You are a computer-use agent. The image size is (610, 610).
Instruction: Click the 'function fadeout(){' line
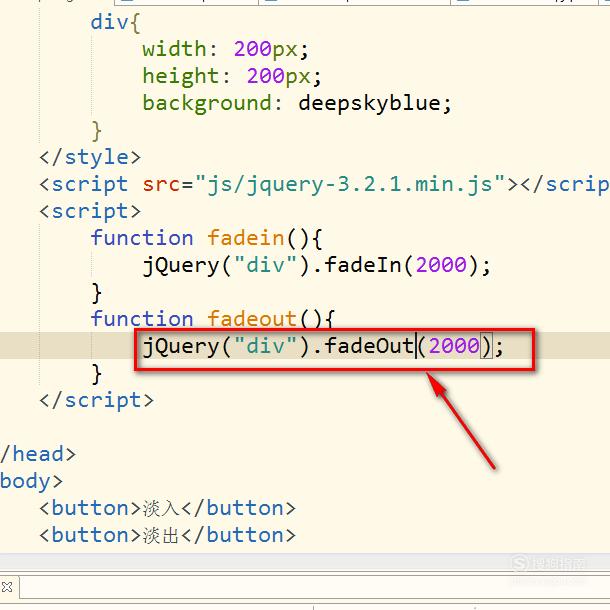(212, 319)
